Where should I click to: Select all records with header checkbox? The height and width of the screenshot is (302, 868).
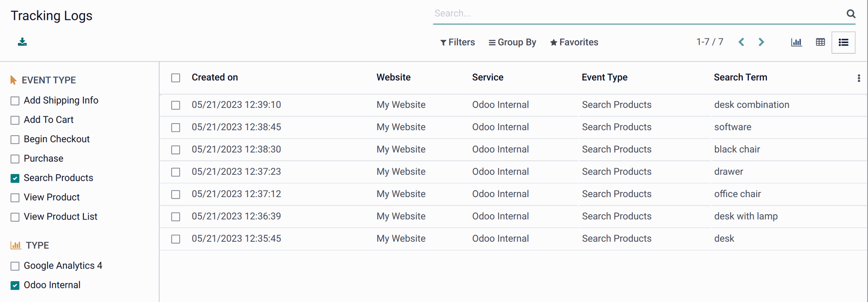click(176, 78)
